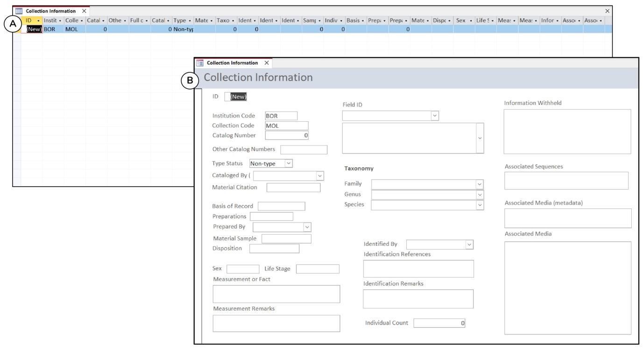The height and width of the screenshot is (362, 644).
Task: Click the Measurement Remarks text box
Action: pos(276,323)
